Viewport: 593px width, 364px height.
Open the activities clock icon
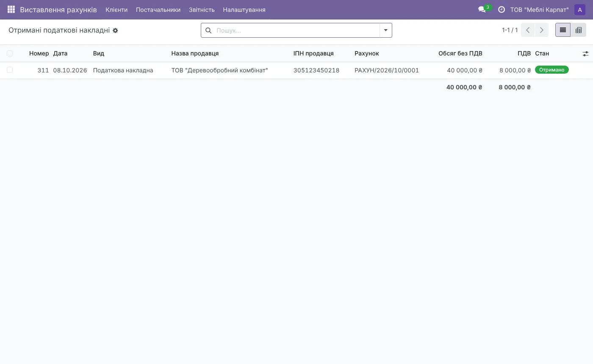(502, 9)
